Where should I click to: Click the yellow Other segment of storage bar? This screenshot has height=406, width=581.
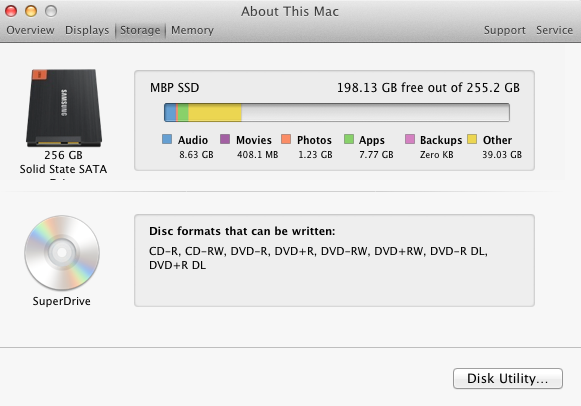tap(215, 113)
